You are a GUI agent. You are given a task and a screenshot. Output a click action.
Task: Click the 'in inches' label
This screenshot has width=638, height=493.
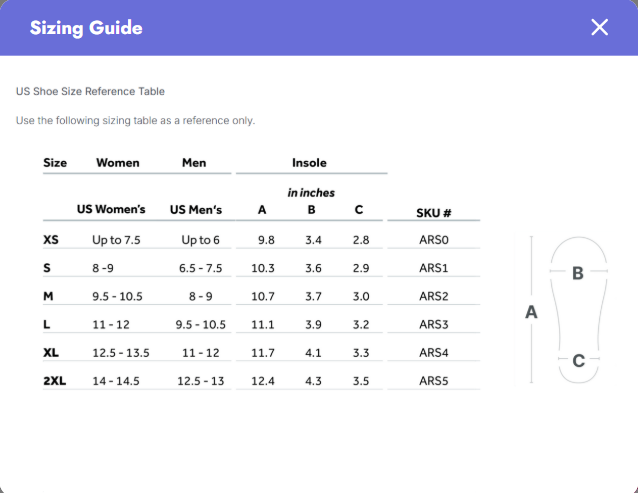(311, 193)
